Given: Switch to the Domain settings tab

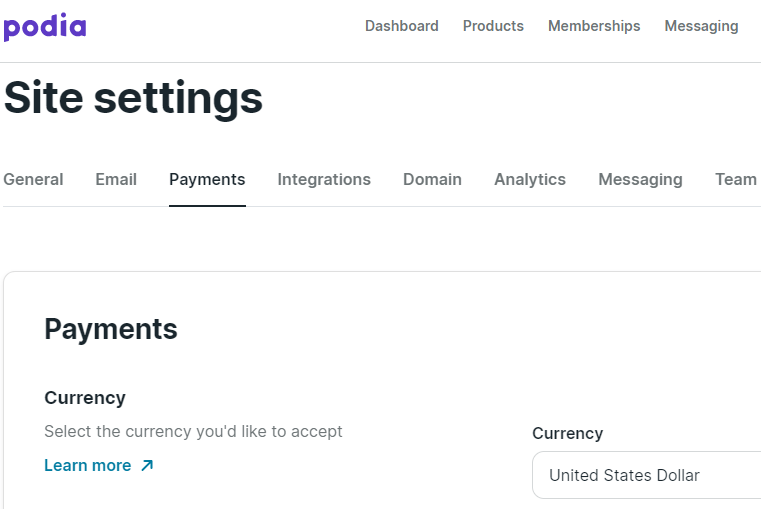Looking at the screenshot, I should click(x=432, y=180).
